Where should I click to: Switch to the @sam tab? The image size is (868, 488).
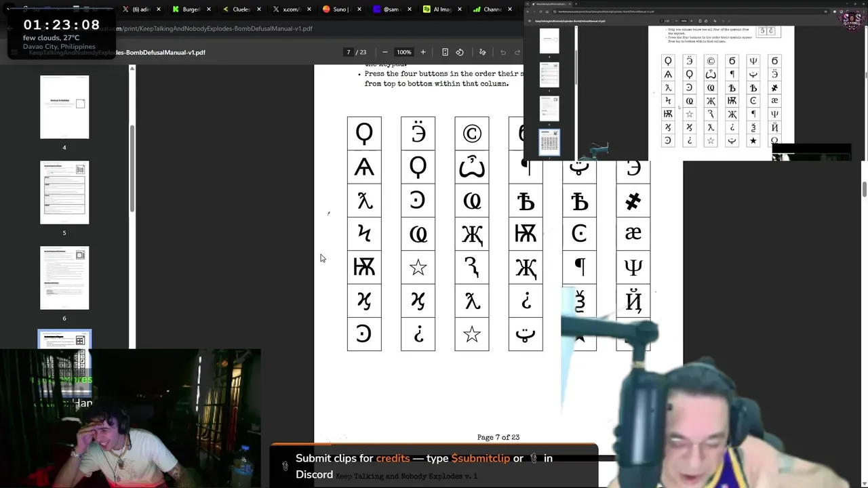tap(391, 9)
